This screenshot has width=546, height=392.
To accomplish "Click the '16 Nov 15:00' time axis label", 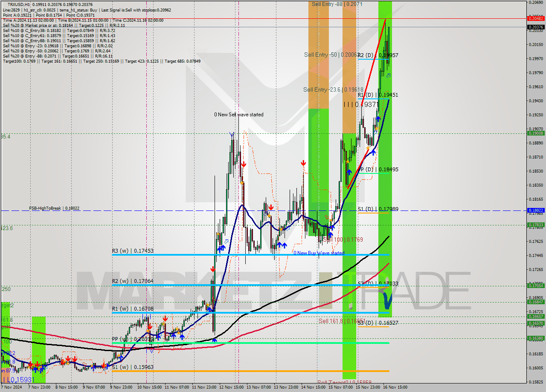I will point(395,388).
